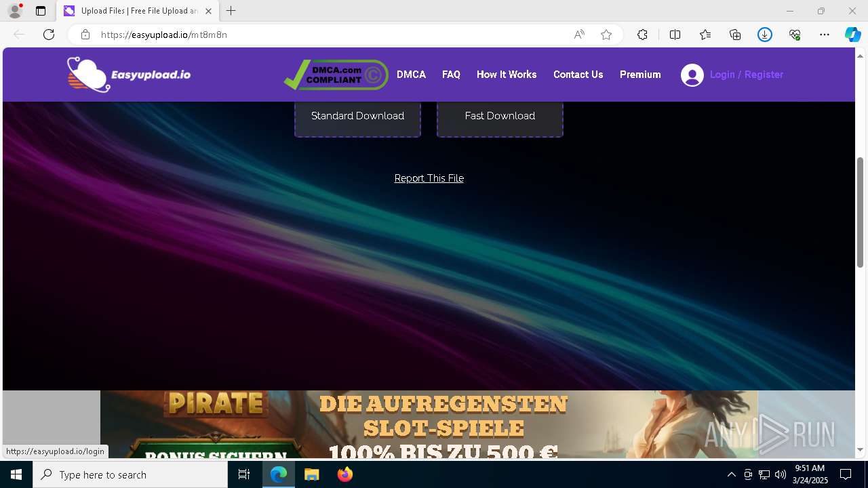Image resolution: width=868 pixels, height=488 pixels.
Task: Open Favorites list icon
Action: 705,35
